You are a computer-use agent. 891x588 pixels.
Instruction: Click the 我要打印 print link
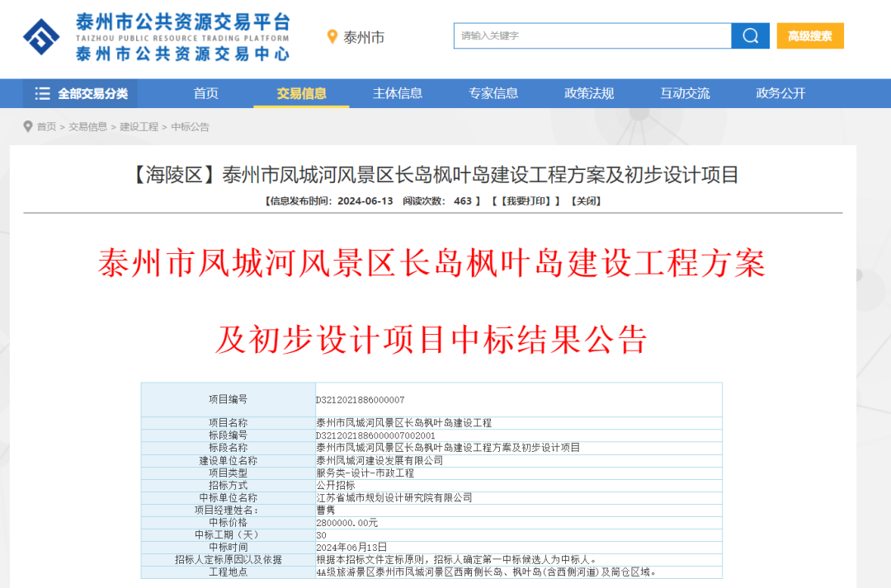point(526,201)
